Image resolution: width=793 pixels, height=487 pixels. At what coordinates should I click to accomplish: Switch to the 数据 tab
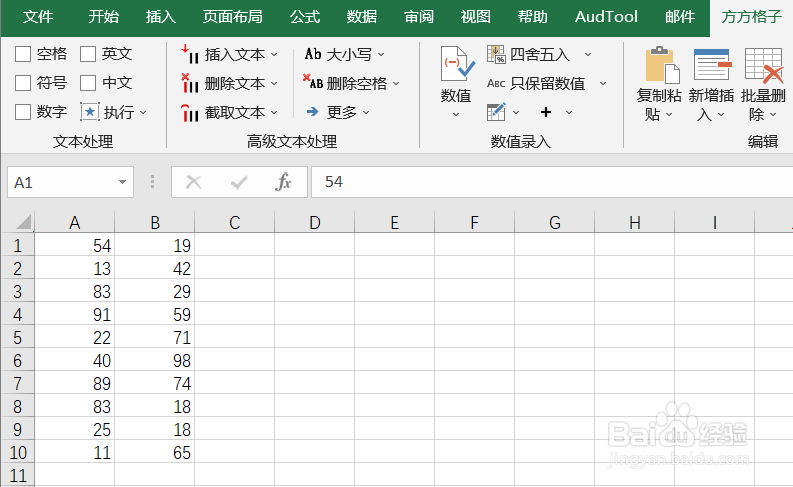click(362, 17)
